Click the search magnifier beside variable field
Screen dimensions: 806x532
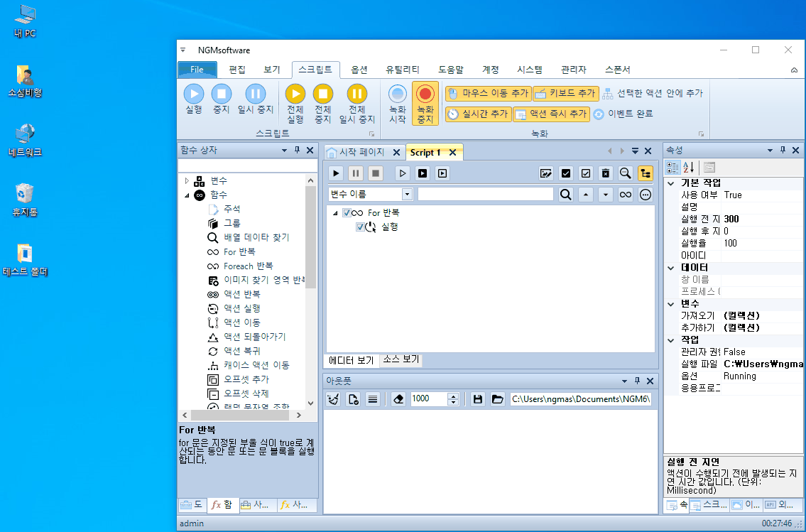566,195
